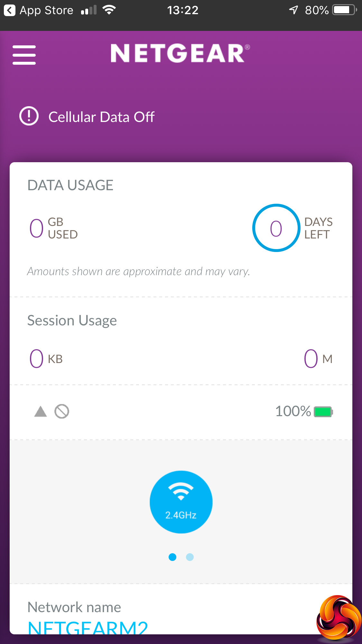Image resolution: width=362 pixels, height=644 pixels.
Task: Tap the Session Usage section title
Action: click(72, 321)
